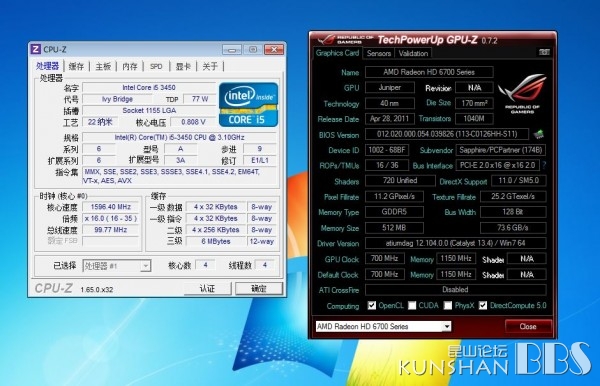Click the BIOS save chip icon in GPU-Z
Image resolution: width=600 pixels, height=386 pixels.
[x=539, y=134]
